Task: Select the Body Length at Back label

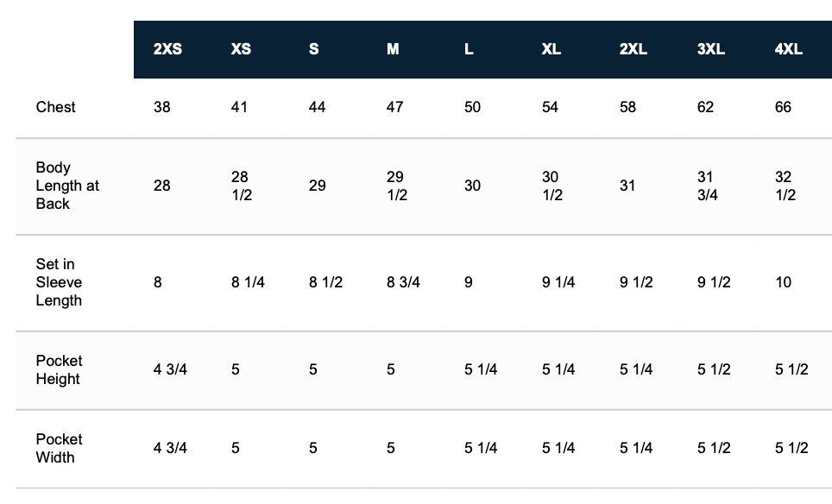Action: tap(67, 186)
